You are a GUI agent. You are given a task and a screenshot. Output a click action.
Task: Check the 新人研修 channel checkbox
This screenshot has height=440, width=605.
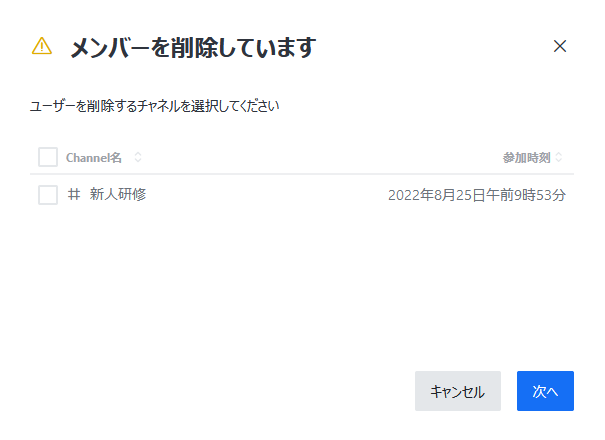48,195
